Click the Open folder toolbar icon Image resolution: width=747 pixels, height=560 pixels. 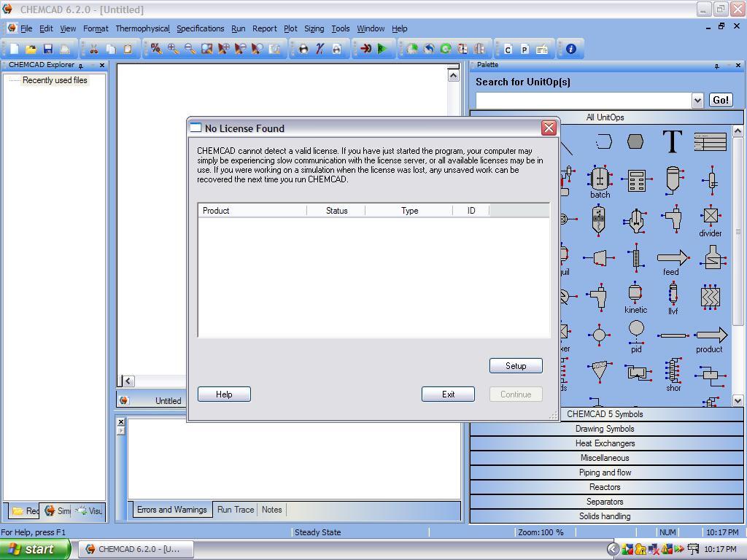tap(31, 49)
